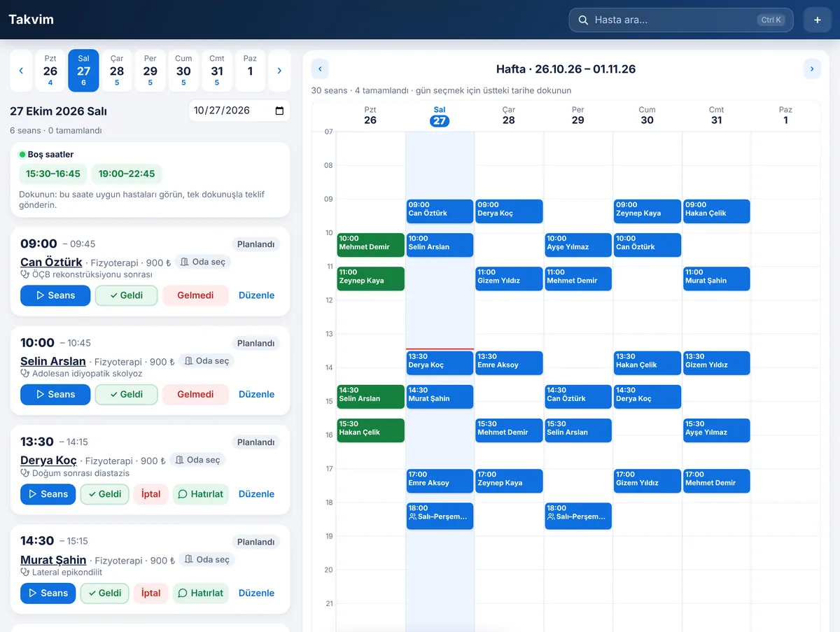Start Seans for Can Öztürk
840x632 pixels.
55,295
